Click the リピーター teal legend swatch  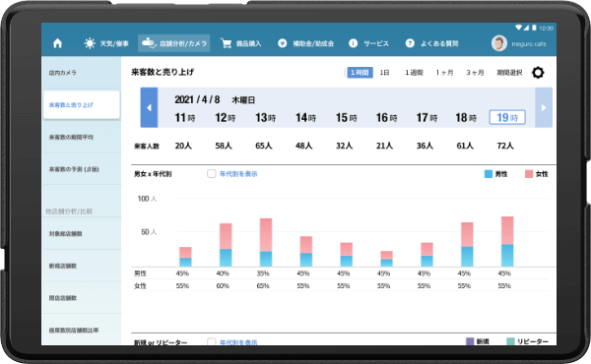point(509,341)
